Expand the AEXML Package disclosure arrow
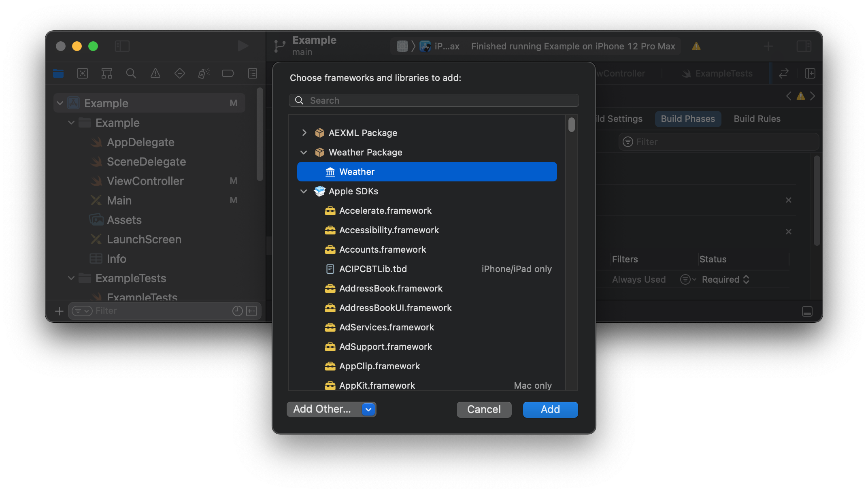This screenshot has height=494, width=868. tap(304, 133)
